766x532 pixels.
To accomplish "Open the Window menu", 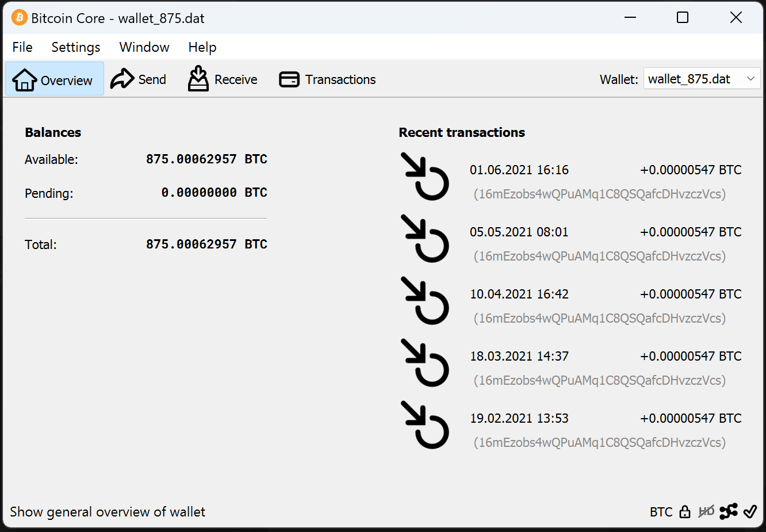I will [144, 47].
